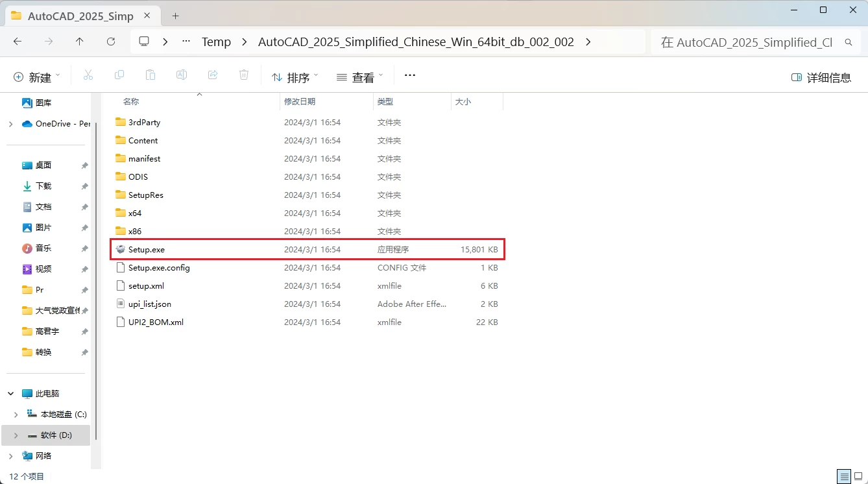Collapse the 此电脑 tree node

10,393
